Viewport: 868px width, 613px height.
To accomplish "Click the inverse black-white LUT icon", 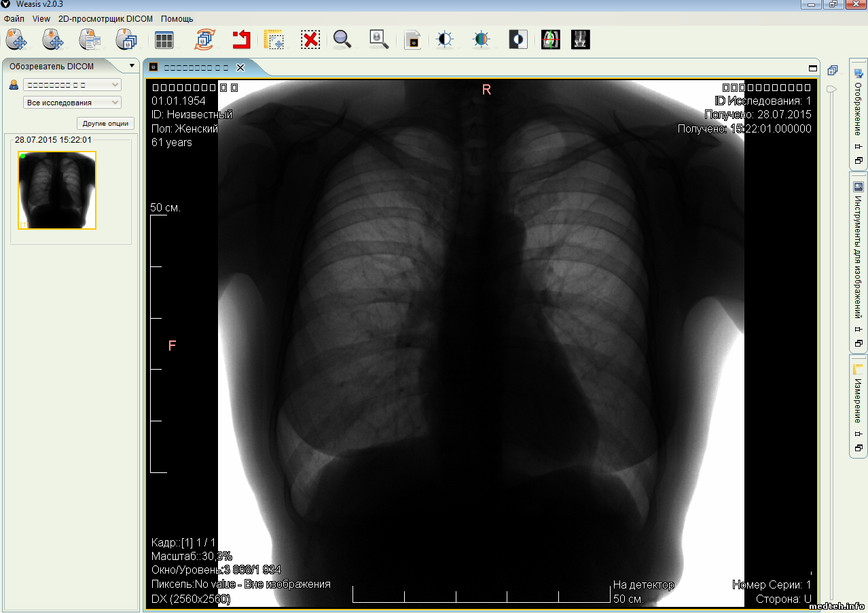I will point(518,40).
